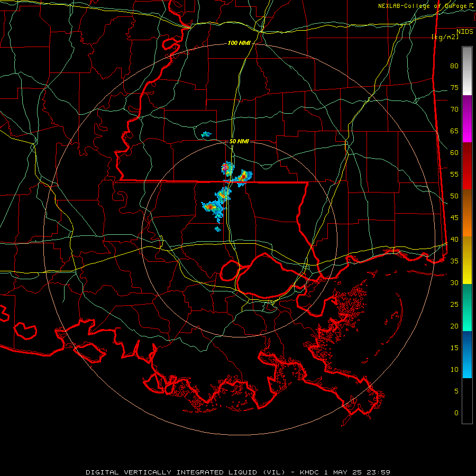Click the color scale value 55
Image resolution: width=476 pixels, height=476 pixels.
tap(454, 175)
